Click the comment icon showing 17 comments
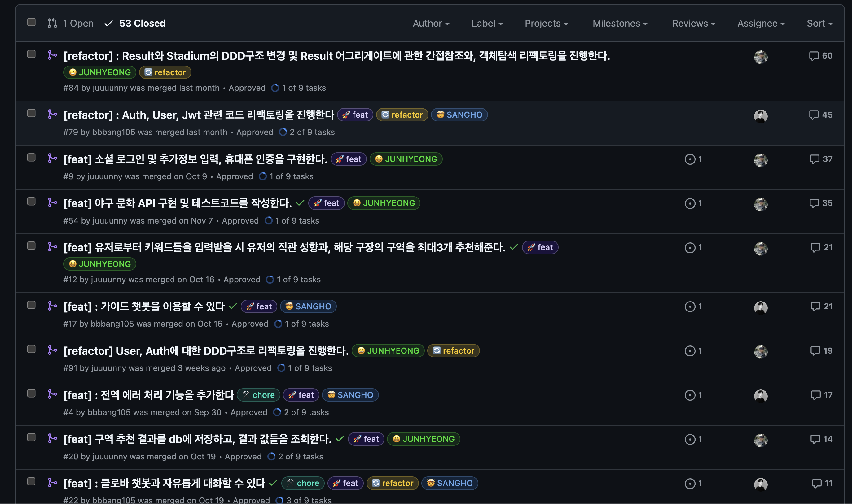This screenshot has height=504, width=852. pyautogui.click(x=816, y=395)
